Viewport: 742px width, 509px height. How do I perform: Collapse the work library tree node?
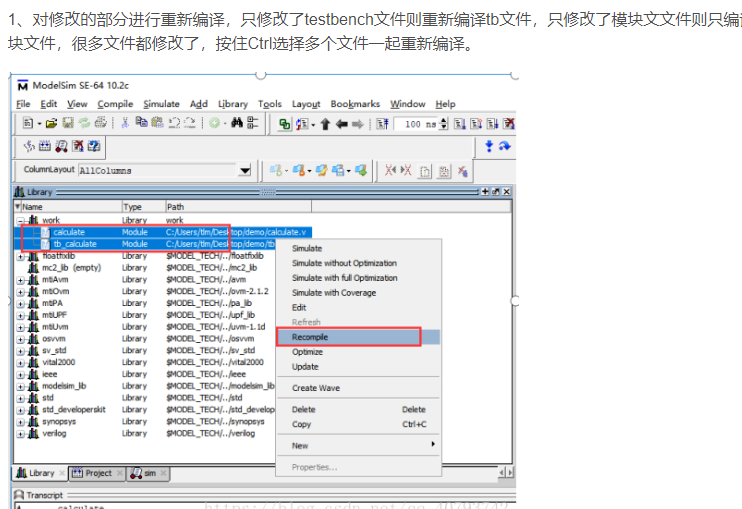(x=20, y=220)
